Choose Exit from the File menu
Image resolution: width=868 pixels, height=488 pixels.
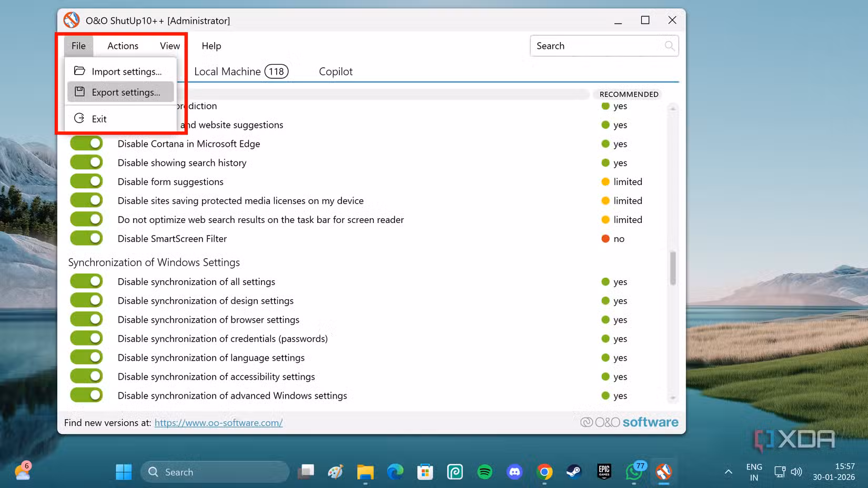tap(120, 119)
